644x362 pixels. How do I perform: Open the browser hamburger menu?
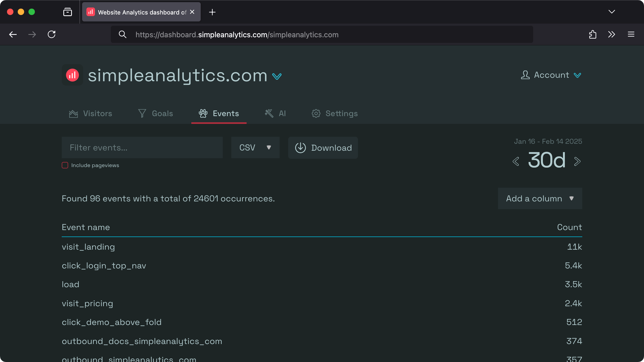click(631, 34)
